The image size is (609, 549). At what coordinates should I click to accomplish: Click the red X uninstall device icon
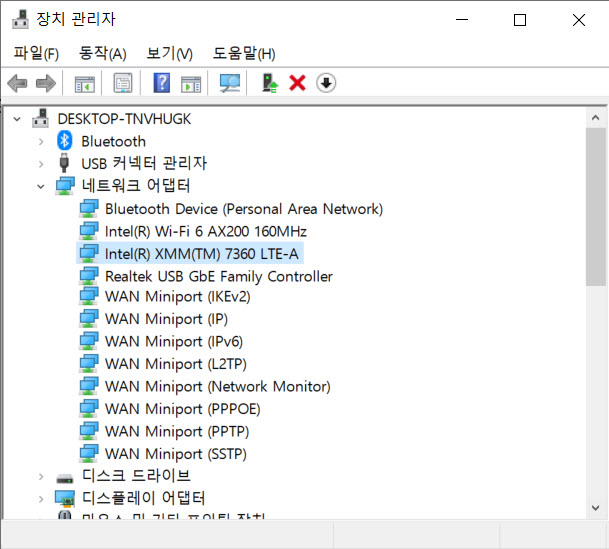[298, 83]
